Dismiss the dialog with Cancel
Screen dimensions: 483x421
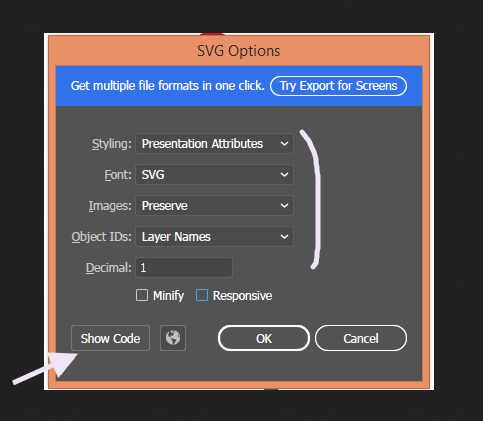coord(361,338)
